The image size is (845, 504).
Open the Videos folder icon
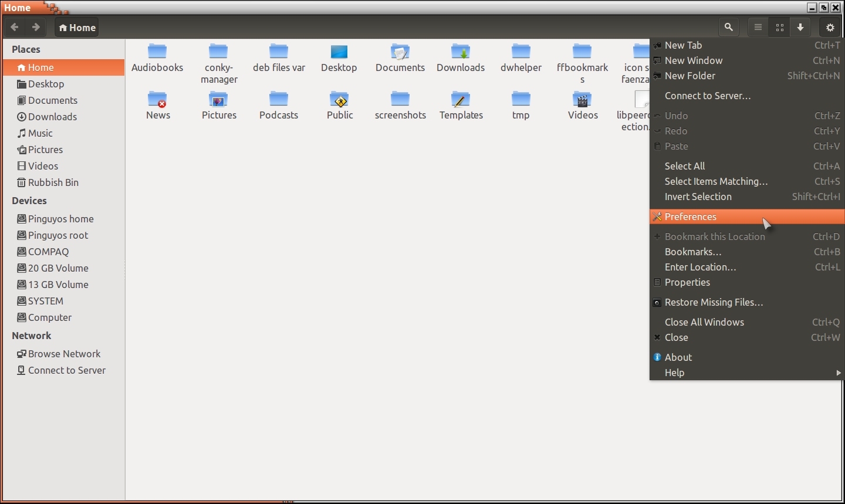pyautogui.click(x=582, y=99)
